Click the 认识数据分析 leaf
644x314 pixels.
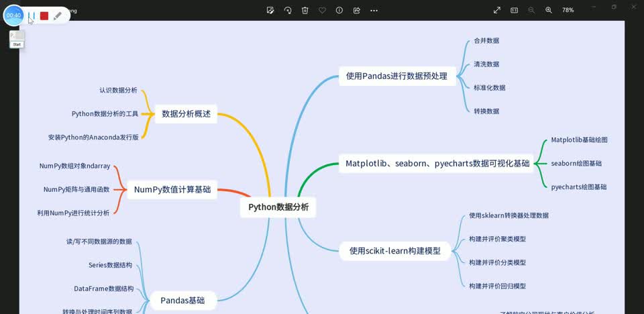tap(118, 91)
